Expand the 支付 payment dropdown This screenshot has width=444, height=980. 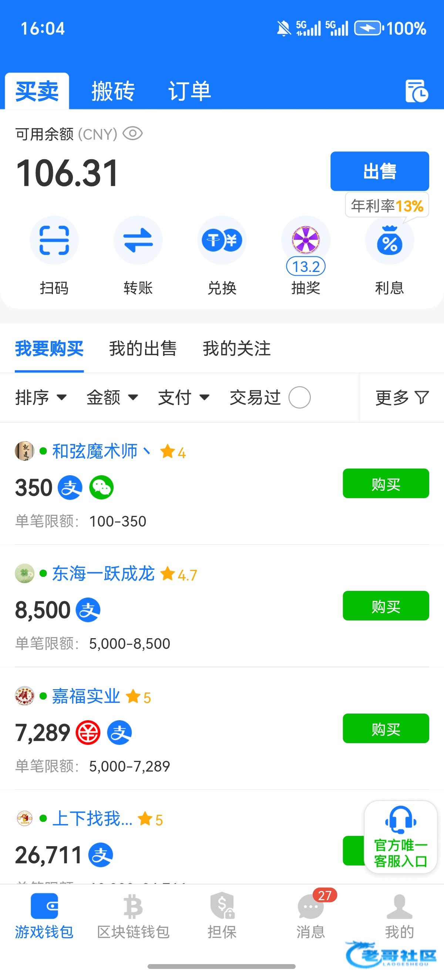tap(184, 398)
